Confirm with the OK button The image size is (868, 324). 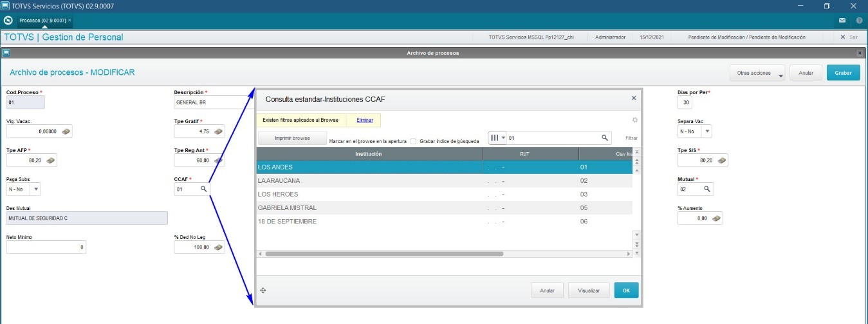(626, 291)
